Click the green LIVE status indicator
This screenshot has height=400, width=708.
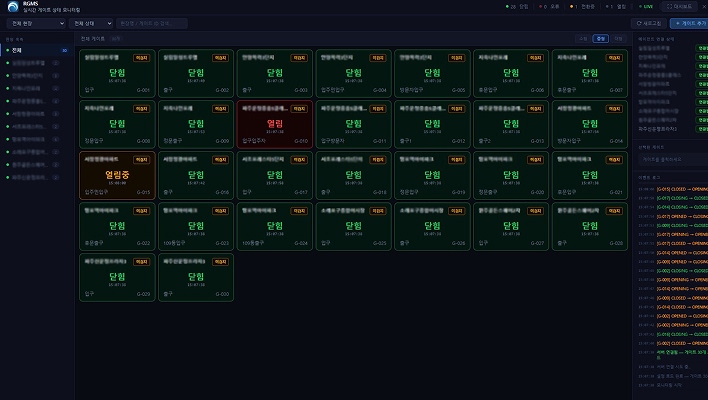pos(646,7)
